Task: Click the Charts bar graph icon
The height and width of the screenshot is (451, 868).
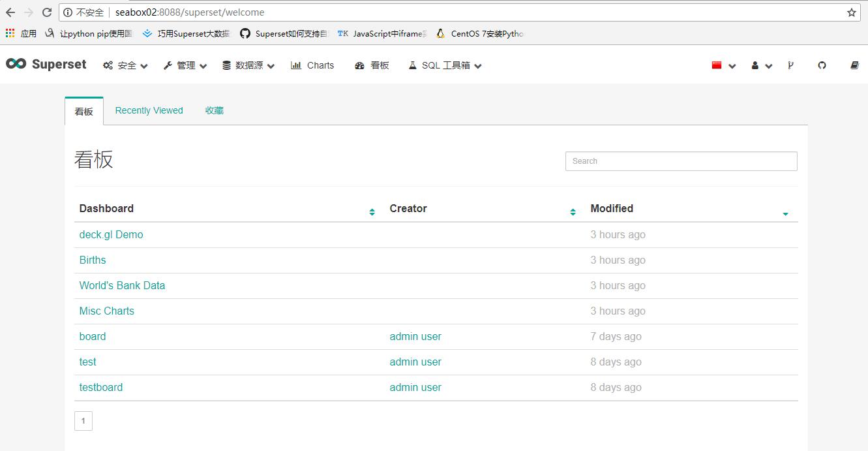Action: pos(296,65)
